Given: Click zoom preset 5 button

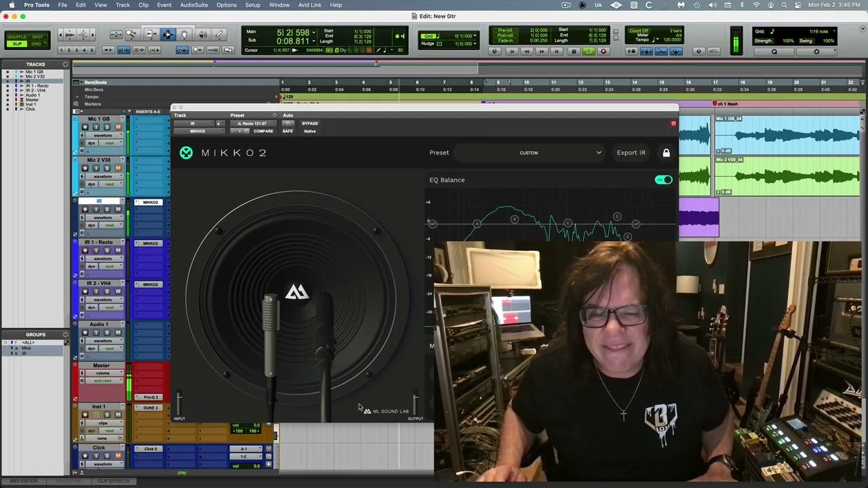Looking at the screenshot, I should (x=92, y=50).
